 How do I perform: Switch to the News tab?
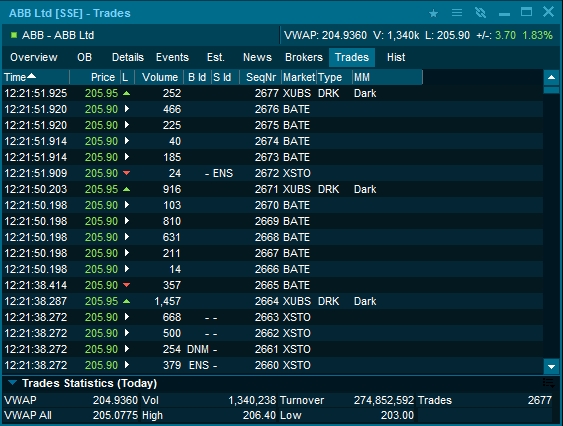pyautogui.click(x=257, y=57)
